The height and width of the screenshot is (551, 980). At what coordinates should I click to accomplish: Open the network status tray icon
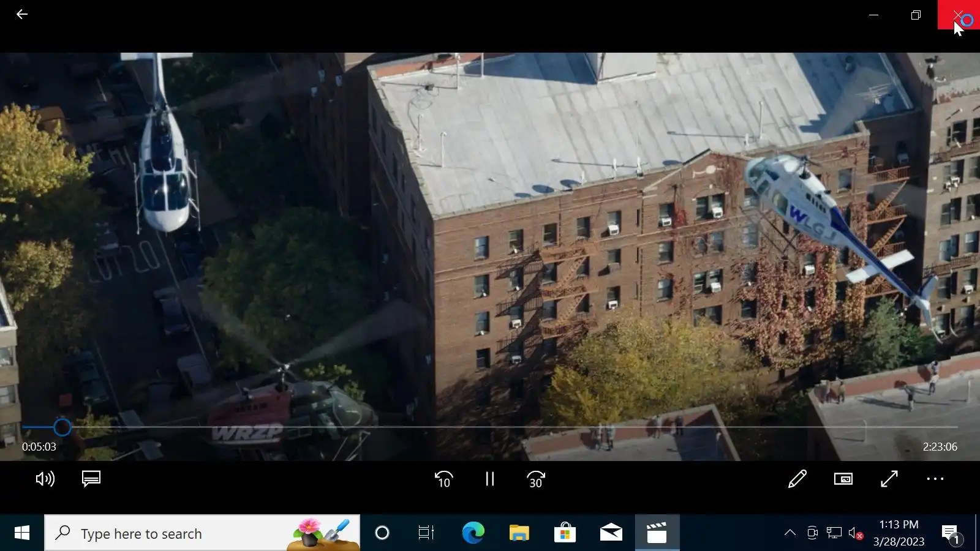pyautogui.click(x=834, y=533)
